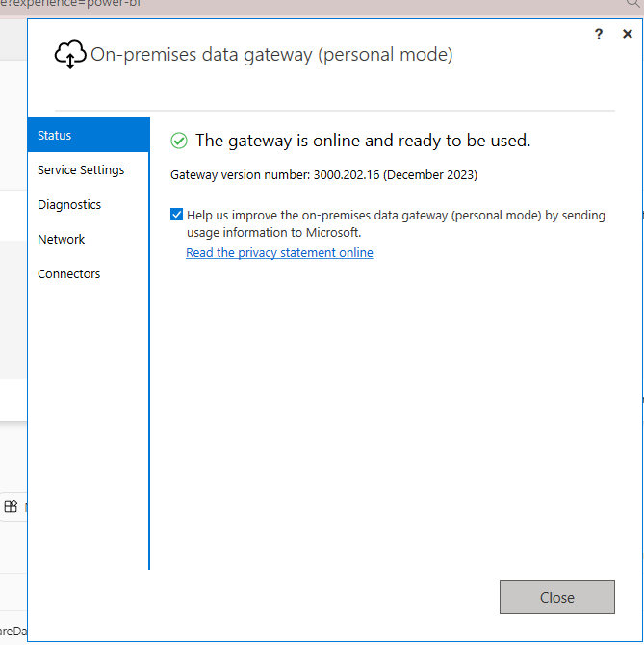The image size is (644, 645).
Task: Open the privacy statement online link
Action: click(279, 252)
